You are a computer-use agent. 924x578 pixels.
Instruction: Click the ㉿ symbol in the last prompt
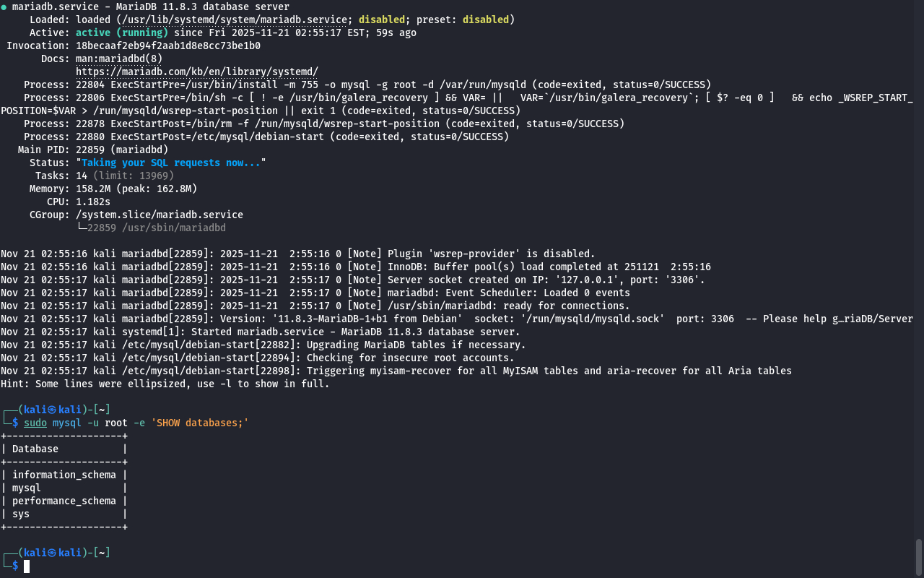point(52,553)
